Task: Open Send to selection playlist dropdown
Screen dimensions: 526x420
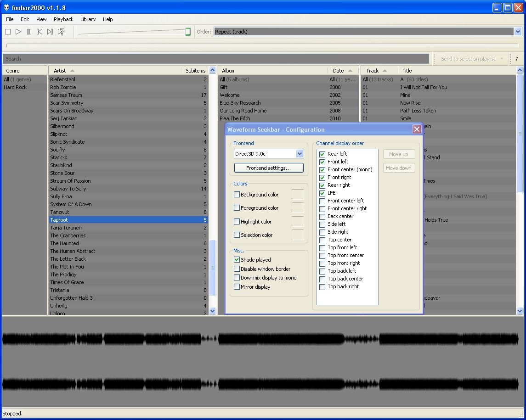Action: (x=502, y=59)
